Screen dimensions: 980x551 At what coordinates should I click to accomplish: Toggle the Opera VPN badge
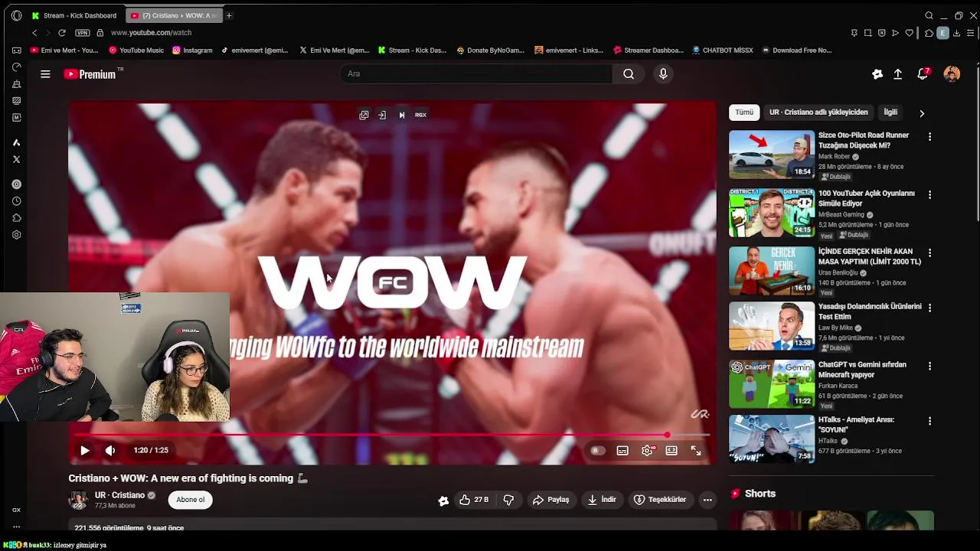click(x=83, y=33)
